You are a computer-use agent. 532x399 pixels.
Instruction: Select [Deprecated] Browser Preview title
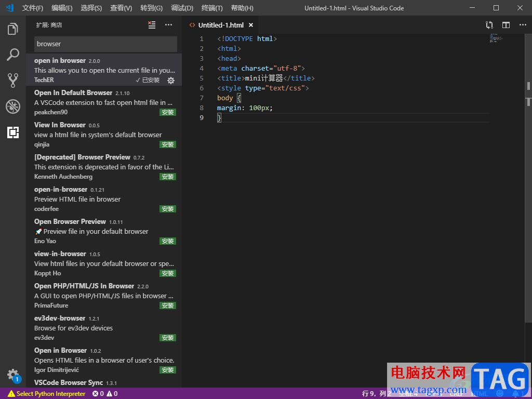(82, 157)
